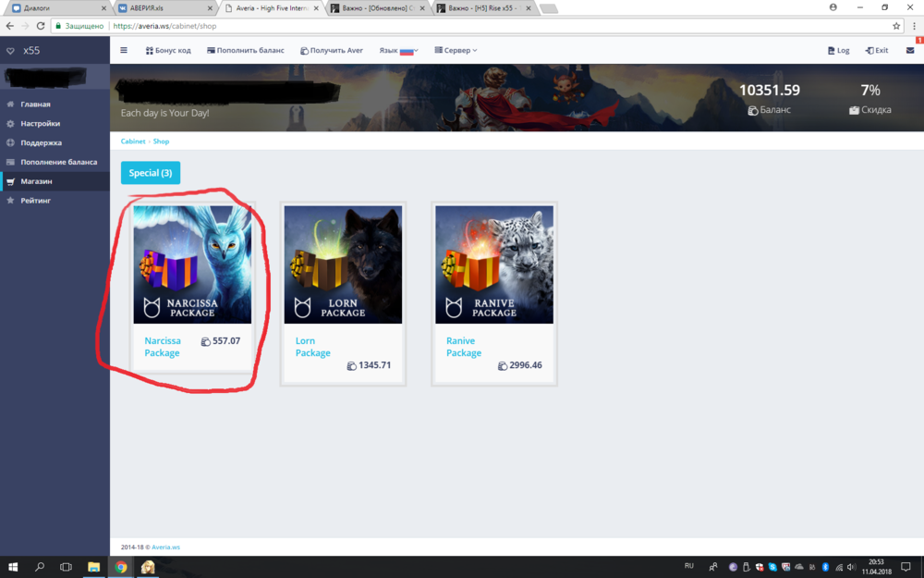Click Пополнить баланс in top bar
Screen dimensions: 924x578
click(x=246, y=51)
